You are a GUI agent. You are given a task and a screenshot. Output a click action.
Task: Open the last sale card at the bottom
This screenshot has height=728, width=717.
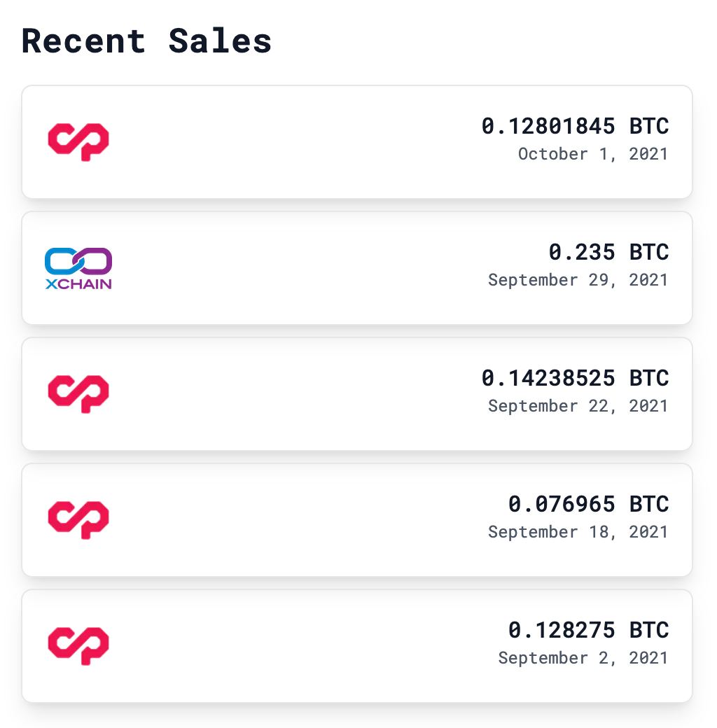357,646
